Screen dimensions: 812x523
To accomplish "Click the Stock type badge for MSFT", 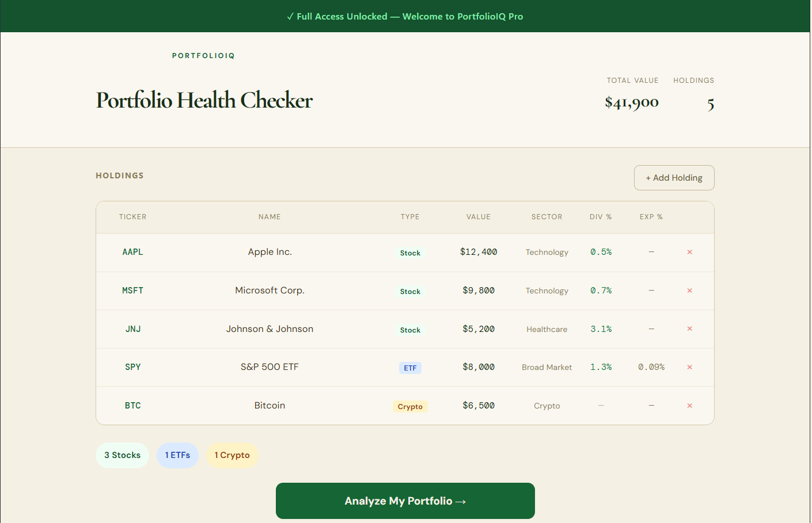I will point(410,292).
